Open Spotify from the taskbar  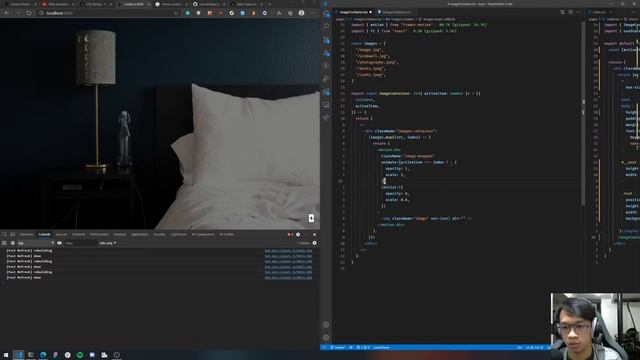click(x=80, y=355)
